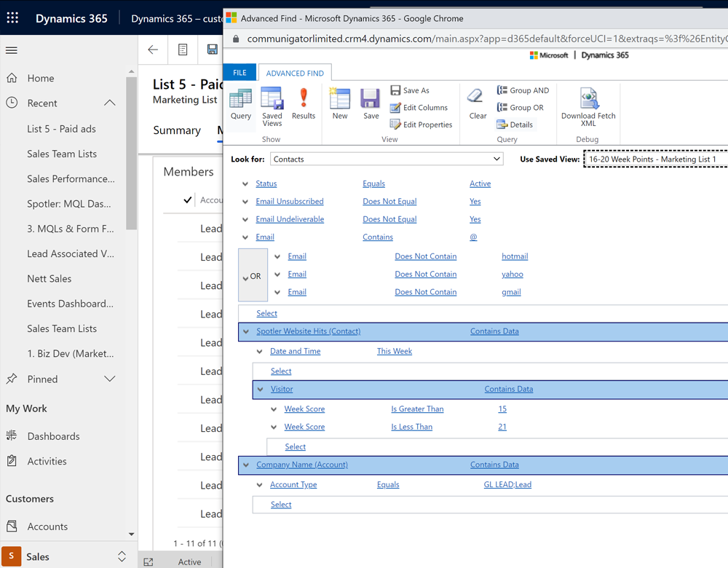The width and height of the screenshot is (728, 568).
Task: Click the back arrow in Marketing List window
Action: point(153,50)
